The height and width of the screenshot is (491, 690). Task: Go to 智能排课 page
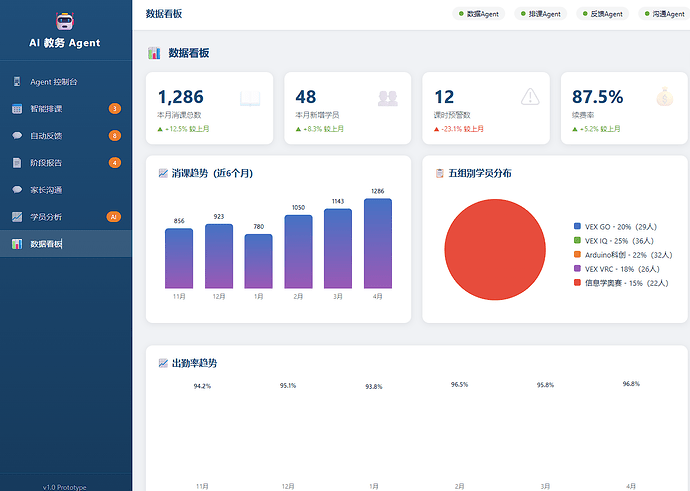click(x=66, y=109)
